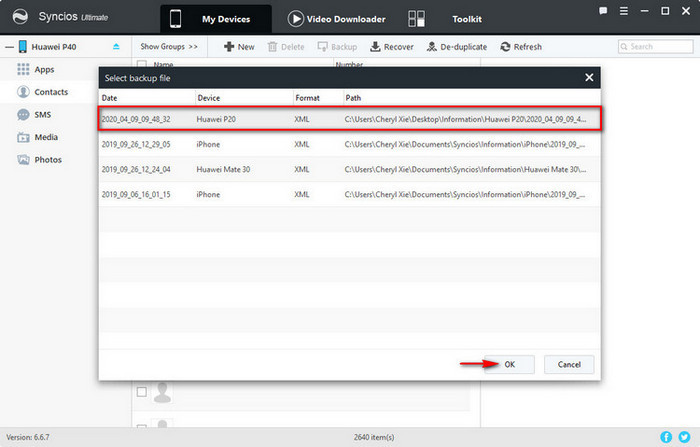700x447 pixels.
Task: Select backup 2020_04_09_09_48_32 Huawei P20
Action: click(x=350, y=119)
